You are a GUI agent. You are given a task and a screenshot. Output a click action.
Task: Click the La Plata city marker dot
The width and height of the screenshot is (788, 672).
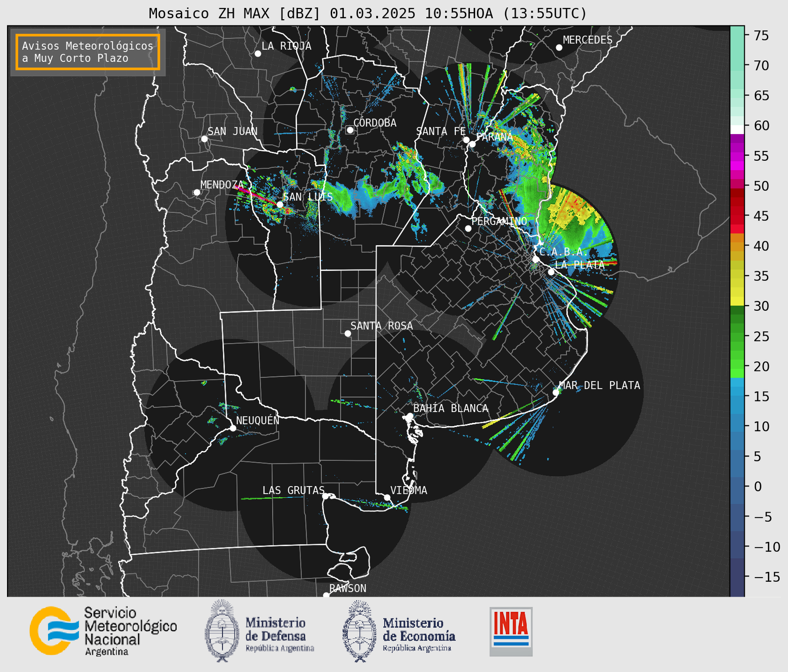[551, 272]
